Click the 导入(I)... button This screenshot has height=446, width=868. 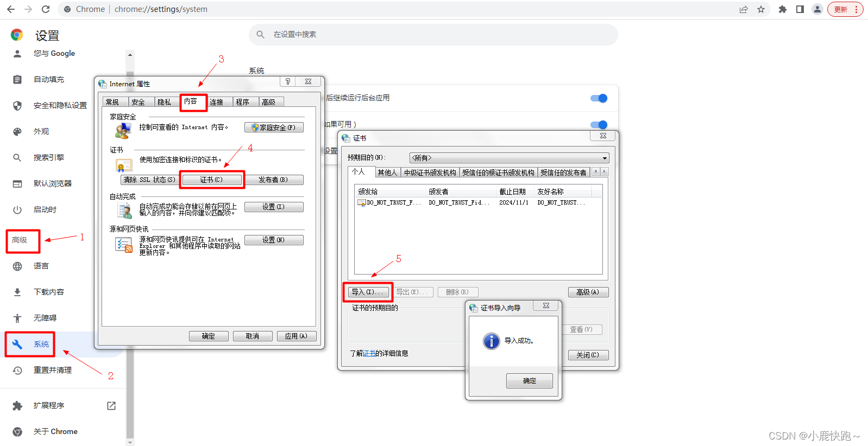click(x=368, y=292)
